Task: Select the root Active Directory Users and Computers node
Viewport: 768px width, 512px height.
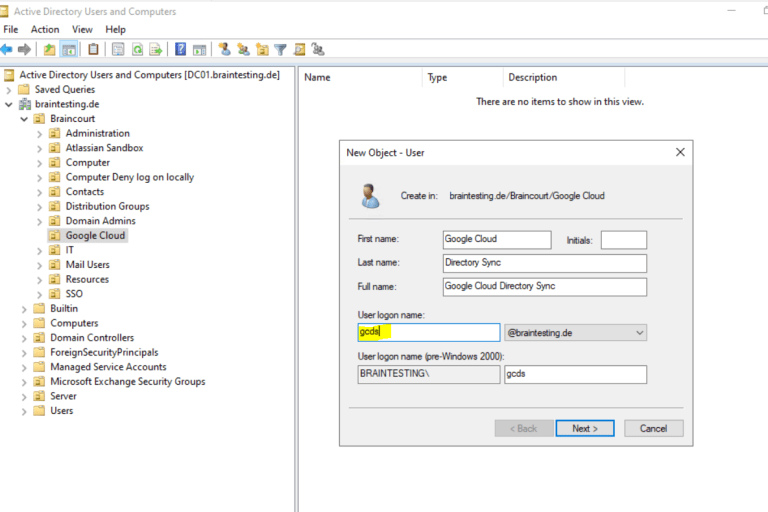Action: pyautogui.click(x=149, y=74)
